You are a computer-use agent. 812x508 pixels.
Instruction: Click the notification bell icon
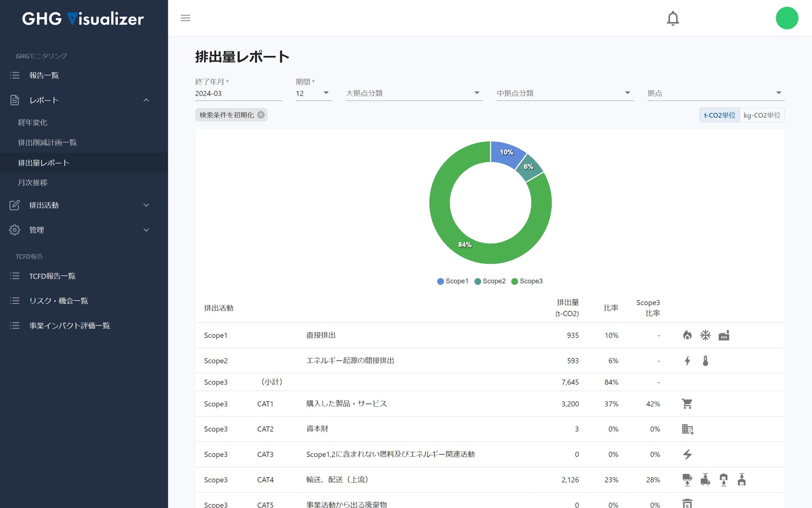pyautogui.click(x=673, y=18)
